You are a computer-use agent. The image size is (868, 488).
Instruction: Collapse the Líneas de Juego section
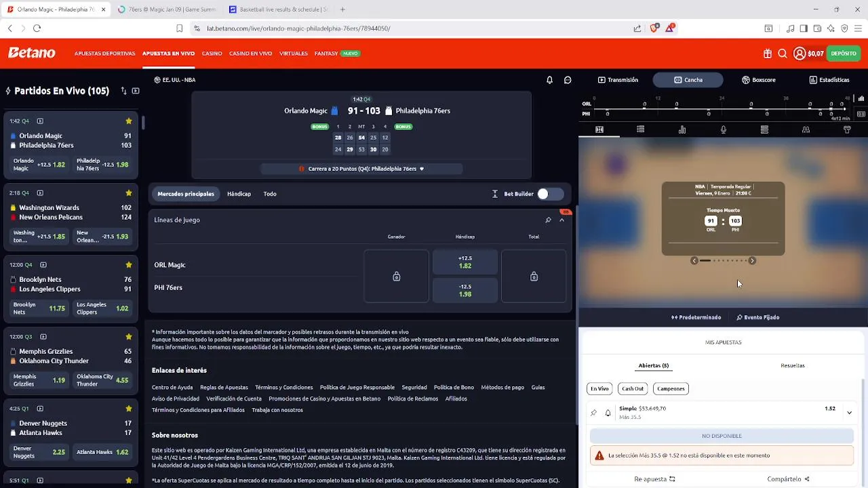coord(561,220)
